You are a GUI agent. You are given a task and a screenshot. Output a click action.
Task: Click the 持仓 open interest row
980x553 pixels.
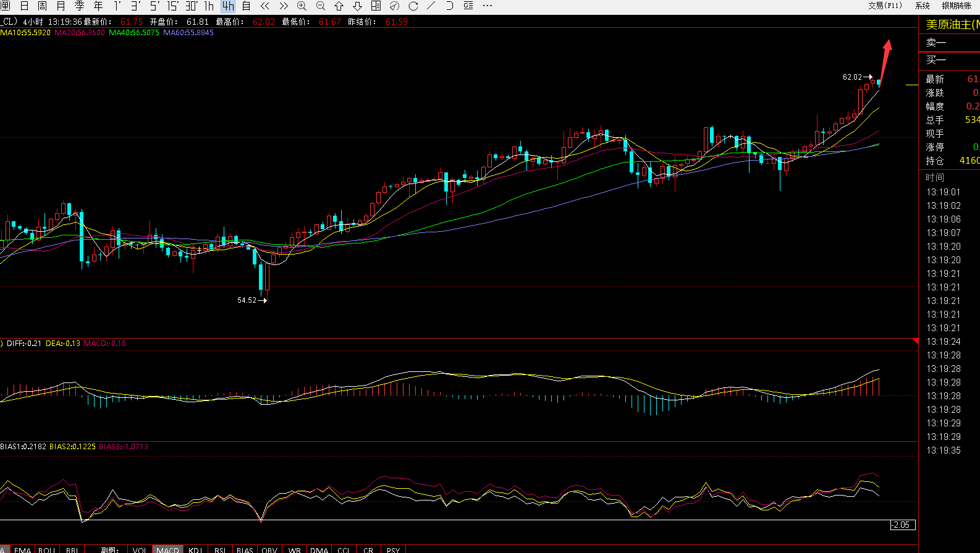[949, 161]
